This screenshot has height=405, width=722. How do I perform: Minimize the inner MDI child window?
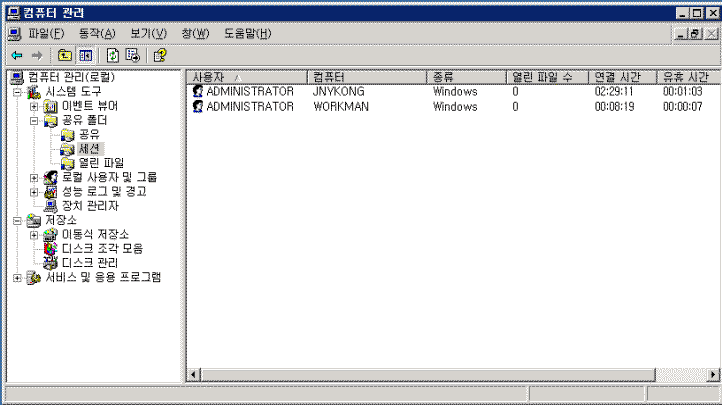(681, 34)
